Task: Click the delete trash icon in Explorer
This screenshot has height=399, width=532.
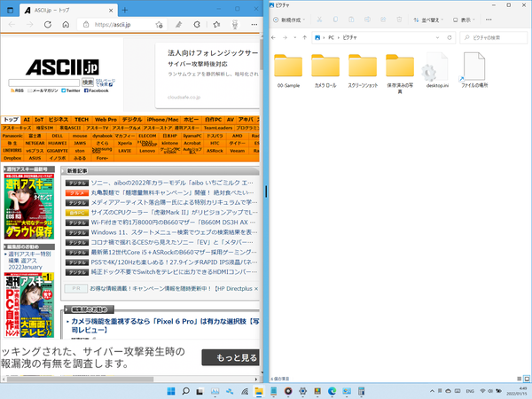Action: (x=399, y=20)
